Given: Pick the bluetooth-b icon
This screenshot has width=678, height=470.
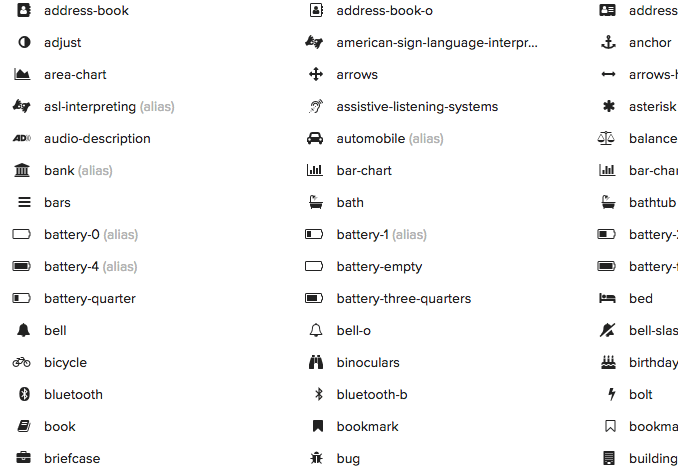Looking at the screenshot, I should 319,394.
